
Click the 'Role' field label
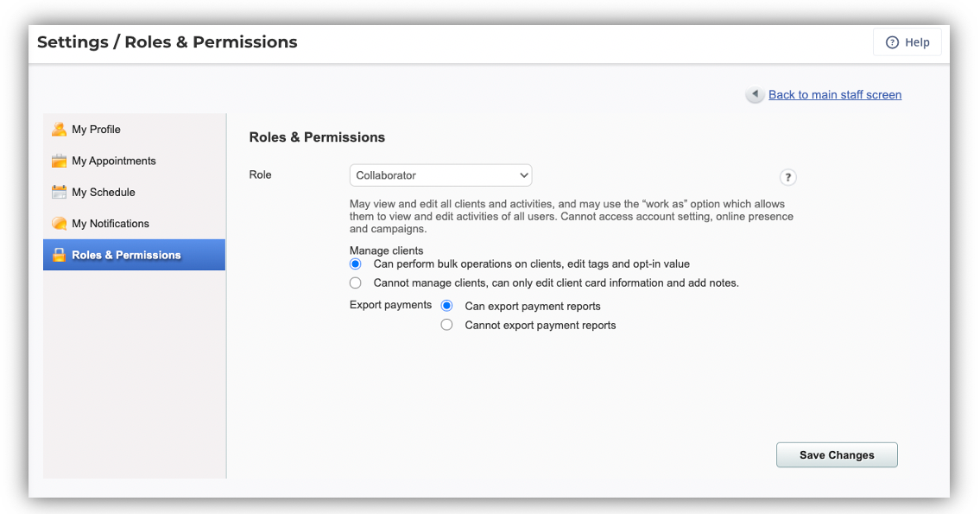coord(260,175)
